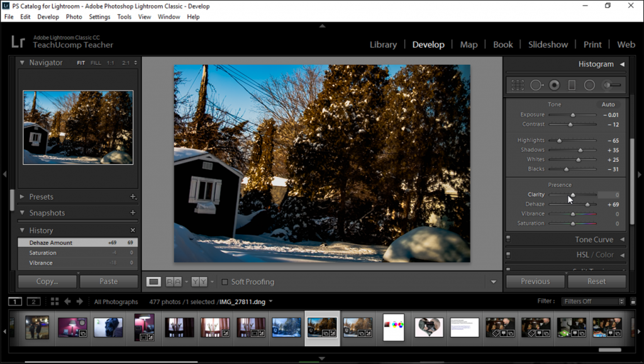Enable the Soft Proofing checkbox
Viewport: 644px width, 364px height.
tap(225, 282)
